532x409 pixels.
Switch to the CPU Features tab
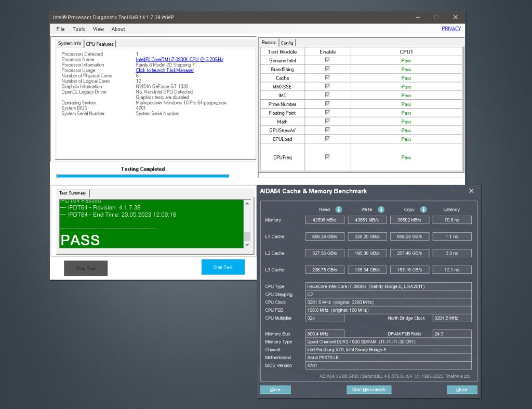point(100,44)
